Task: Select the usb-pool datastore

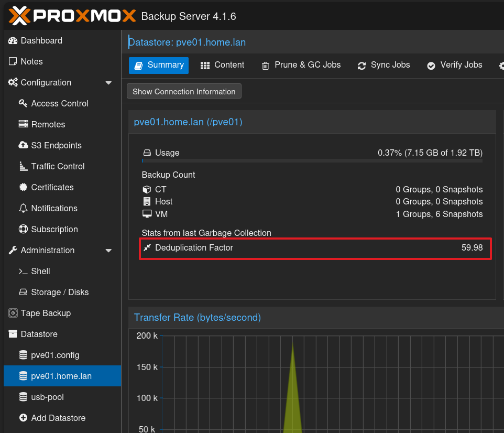Action: click(47, 397)
